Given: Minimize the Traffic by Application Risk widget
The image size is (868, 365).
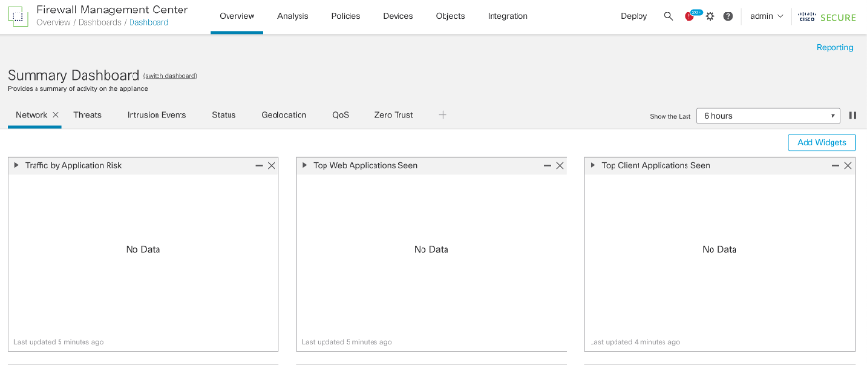Looking at the screenshot, I should tap(259, 165).
